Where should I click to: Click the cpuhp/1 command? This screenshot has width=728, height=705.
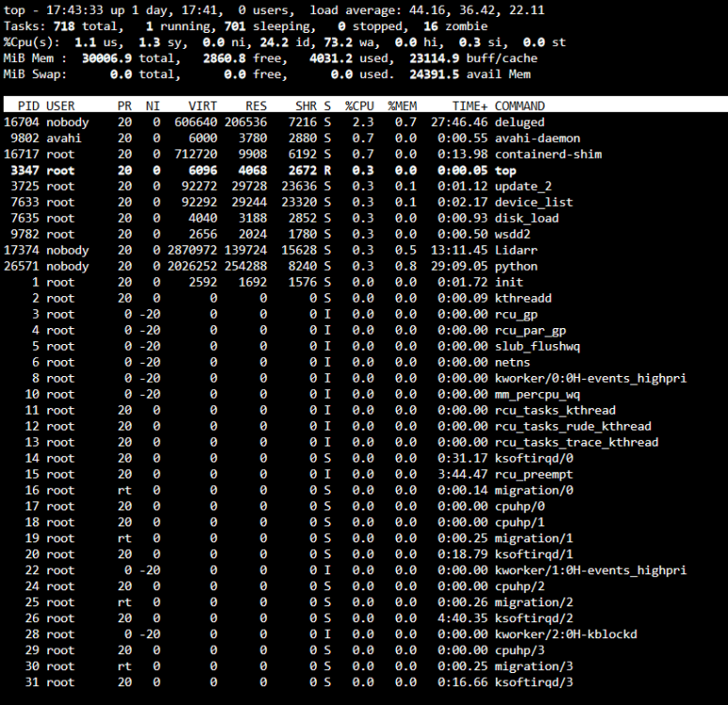519,523
